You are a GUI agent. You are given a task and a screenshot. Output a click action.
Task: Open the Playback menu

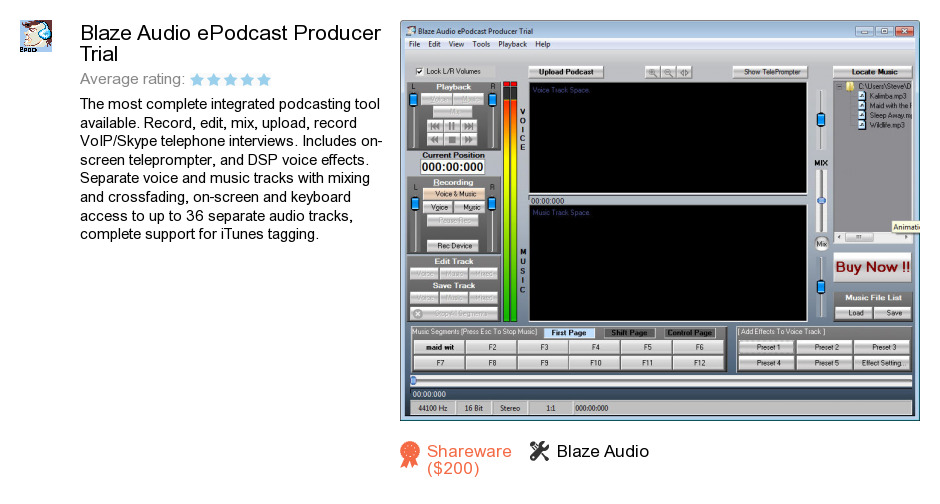tap(513, 44)
